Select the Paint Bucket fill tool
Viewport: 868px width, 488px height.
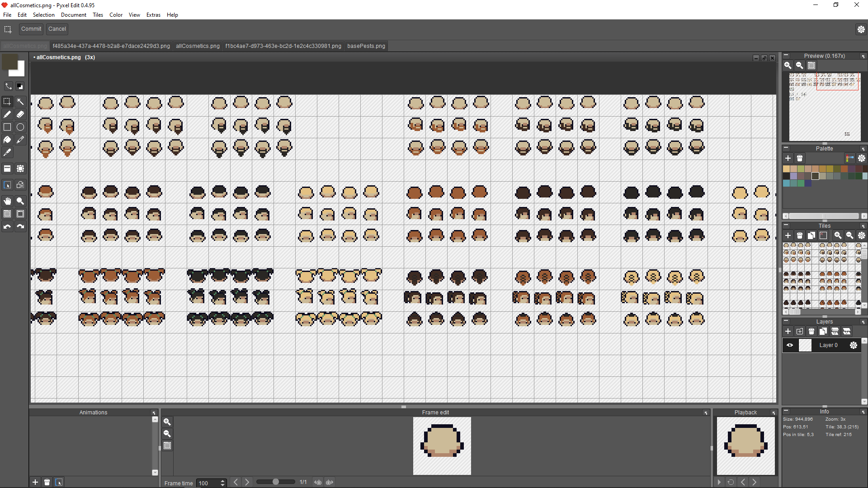point(7,140)
